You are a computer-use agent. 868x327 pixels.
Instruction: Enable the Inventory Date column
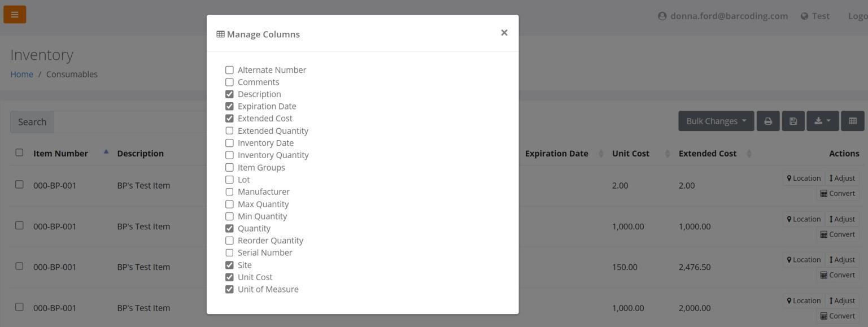pos(229,143)
